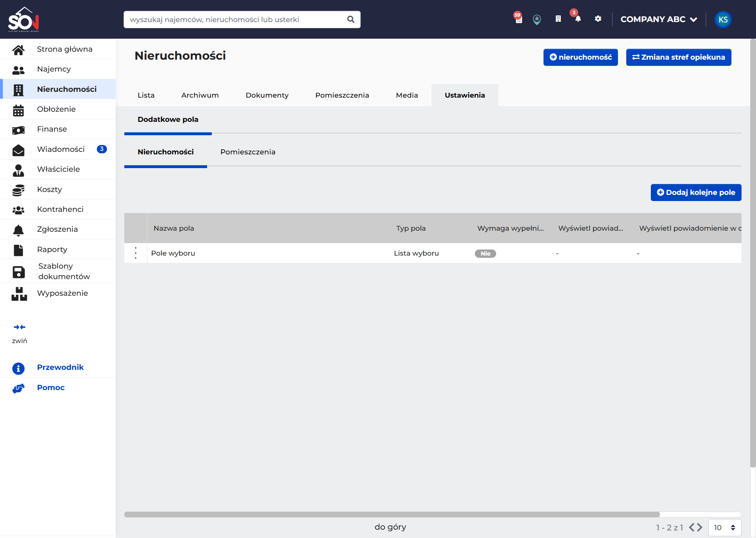
Task: Click the KS user avatar
Action: (723, 20)
